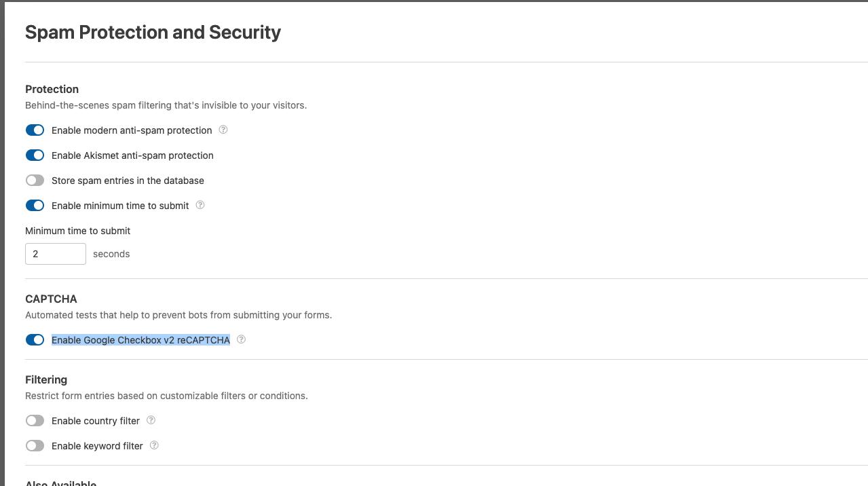Viewport: 868px width, 486px height.
Task: Show help for Google Checkbox v2 reCAPTCHA
Action: 241,339
